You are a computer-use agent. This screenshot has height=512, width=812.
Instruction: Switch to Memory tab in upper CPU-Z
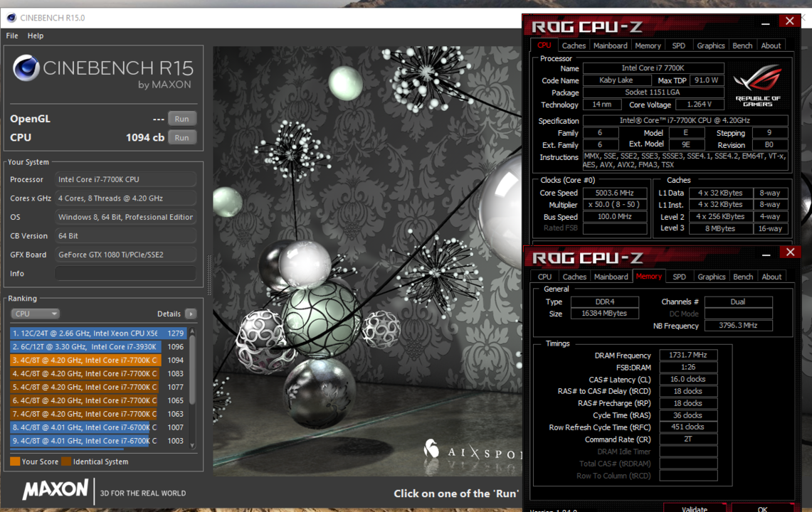point(648,46)
